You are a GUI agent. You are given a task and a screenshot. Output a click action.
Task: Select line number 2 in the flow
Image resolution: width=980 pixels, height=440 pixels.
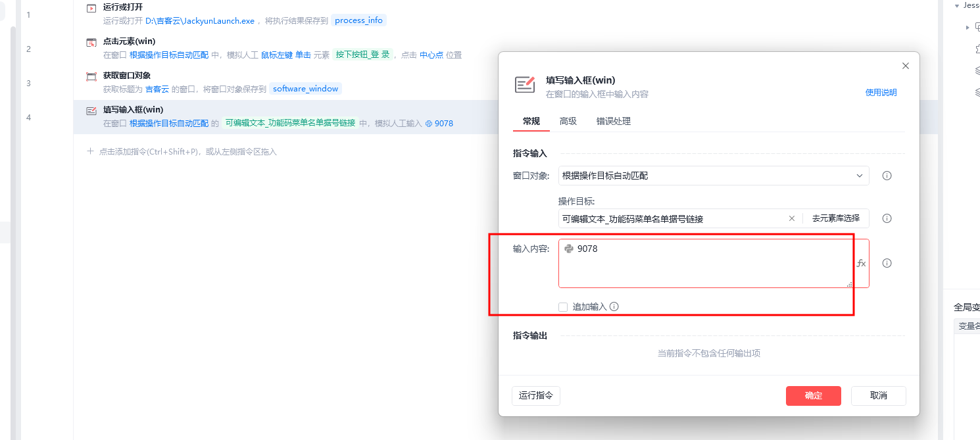click(x=28, y=49)
